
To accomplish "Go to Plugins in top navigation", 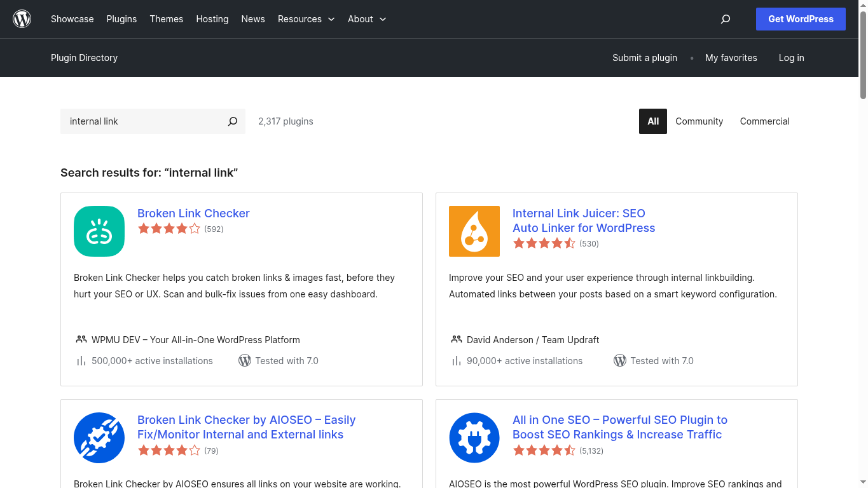I will click(121, 19).
